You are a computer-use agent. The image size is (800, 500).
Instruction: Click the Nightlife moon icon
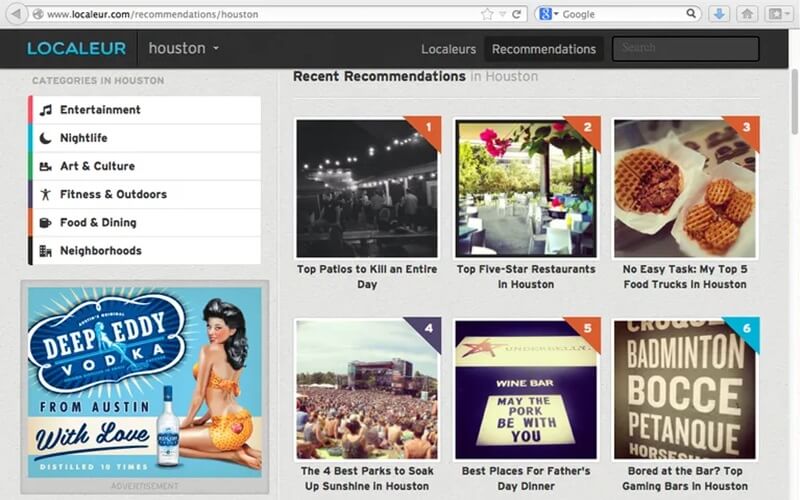[x=46, y=138]
